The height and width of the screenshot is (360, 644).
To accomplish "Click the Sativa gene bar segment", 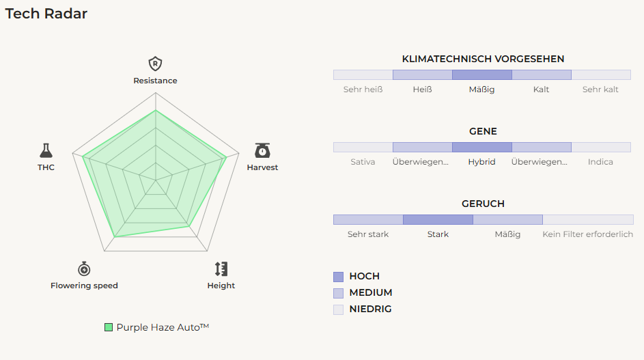I will (363, 148).
